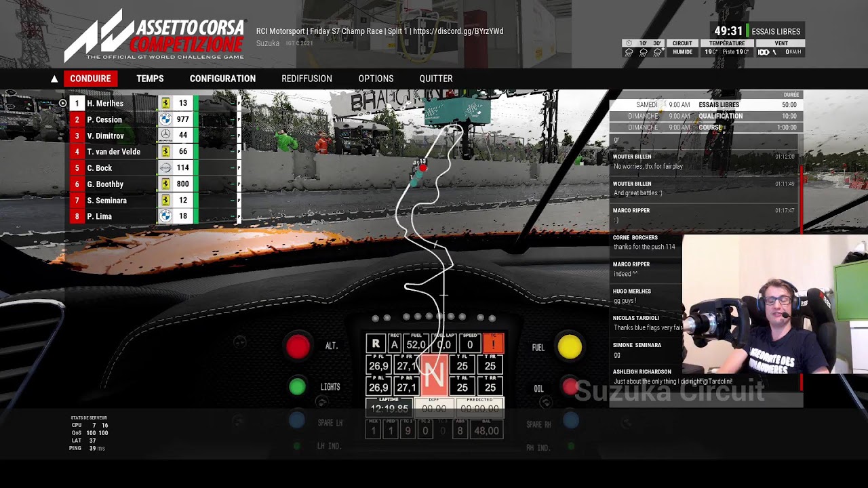
Task: Collapse the menu with the white triangle arrow
Action: tap(54, 79)
